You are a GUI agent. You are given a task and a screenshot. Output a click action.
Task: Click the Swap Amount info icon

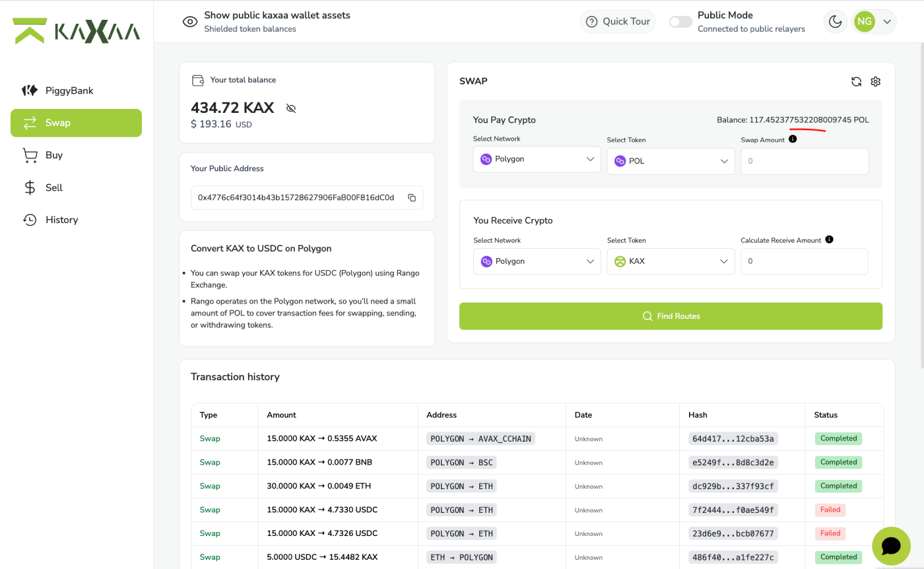click(793, 139)
